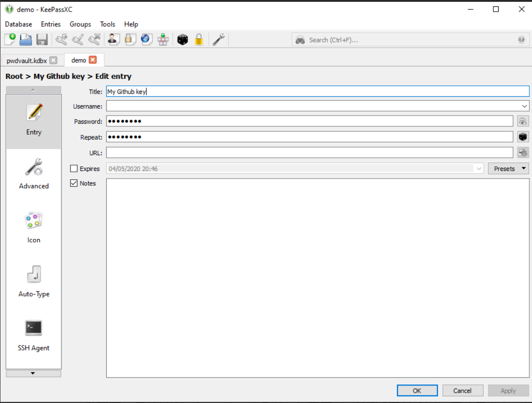Screen dimensions: 532x403
Task: Enable the Expires checkbox
Action: tap(74, 169)
